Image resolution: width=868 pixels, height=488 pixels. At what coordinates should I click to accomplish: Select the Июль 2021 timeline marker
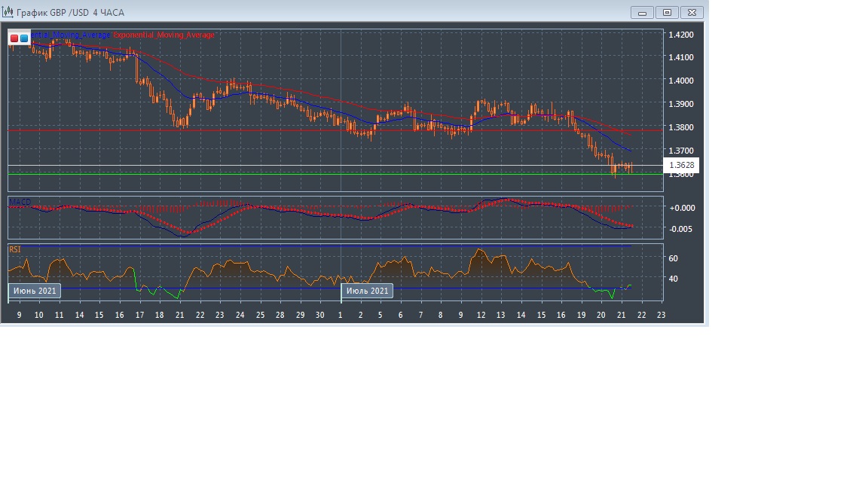pos(368,291)
